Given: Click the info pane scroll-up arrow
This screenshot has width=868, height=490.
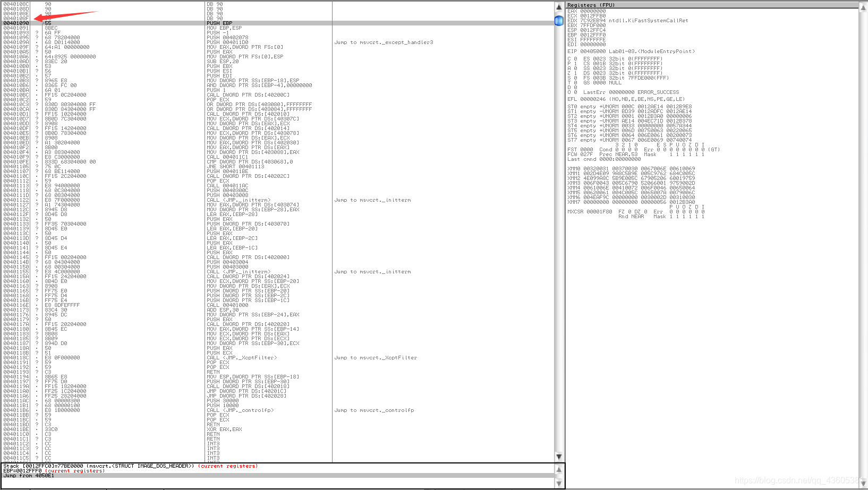Looking at the screenshot, I should click(559, 470).
